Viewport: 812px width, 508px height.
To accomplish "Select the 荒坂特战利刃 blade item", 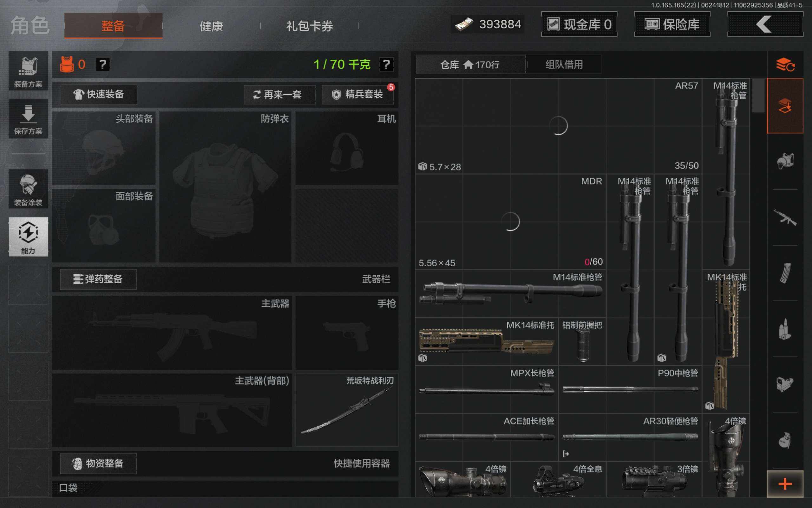I will (x=347, y=410).
